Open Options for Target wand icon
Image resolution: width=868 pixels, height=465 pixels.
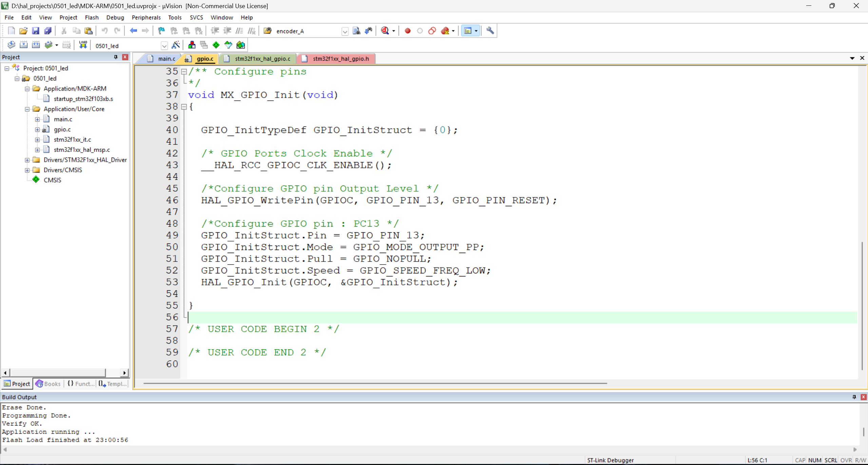coord(176,45)
